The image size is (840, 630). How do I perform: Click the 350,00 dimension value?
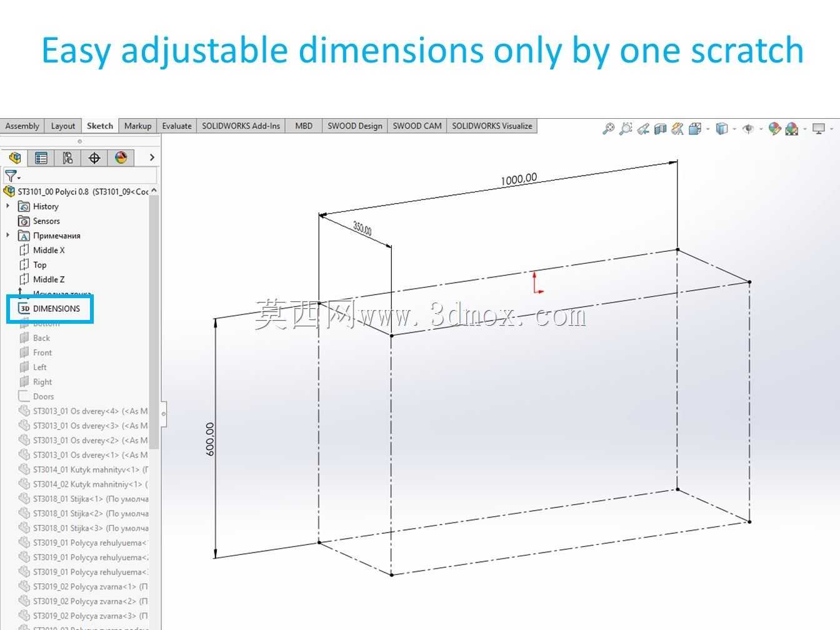(362, 228)
